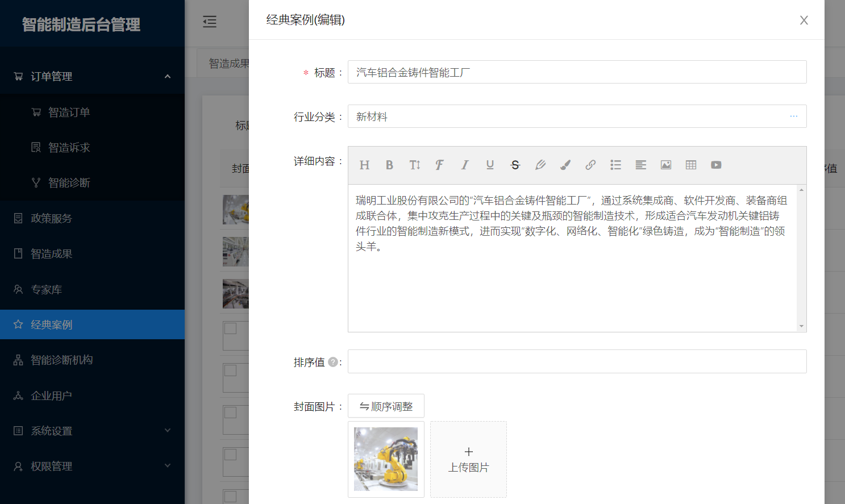Select 经典案例 sidebar item
This screenshot has height=504, width=845.
(x=92, y=324)
